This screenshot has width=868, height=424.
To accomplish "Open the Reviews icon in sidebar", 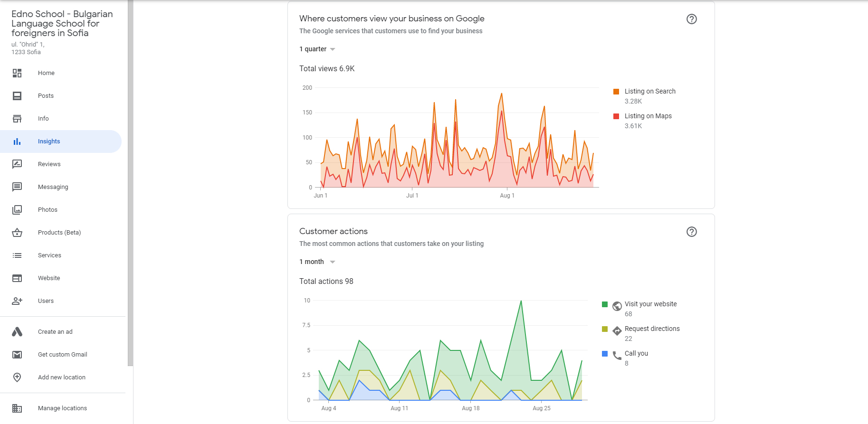I will point(17,164).
